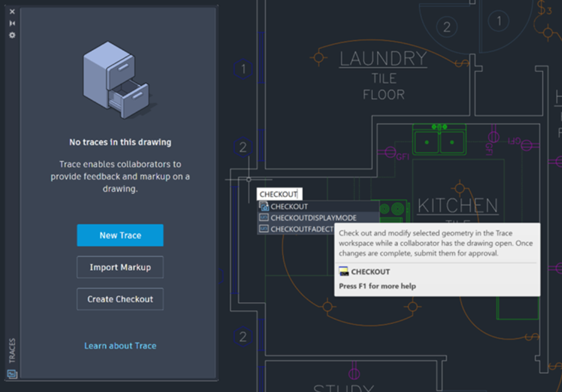562x392 pixels.
Task: Select the LAUNDRY room label text
Action: [x=383, y=59]
